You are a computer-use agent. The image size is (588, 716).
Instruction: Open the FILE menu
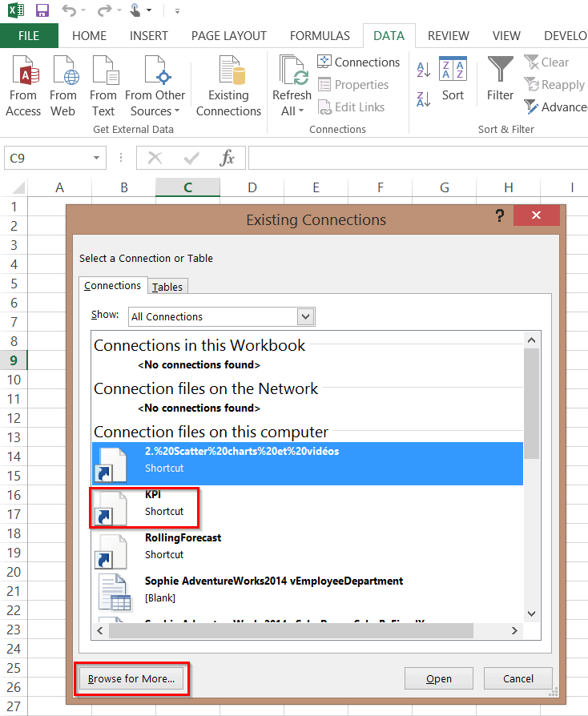[x=29, y=36]
